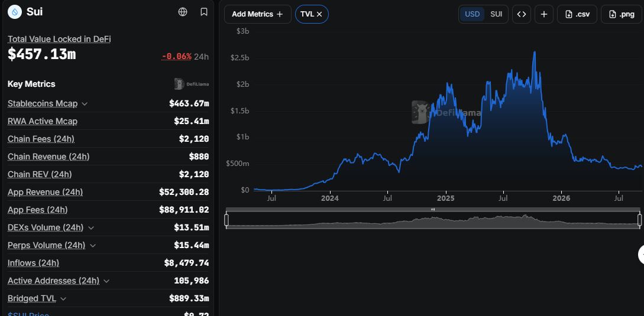Expand the Active Addresses (24h) row

[106, 281]
